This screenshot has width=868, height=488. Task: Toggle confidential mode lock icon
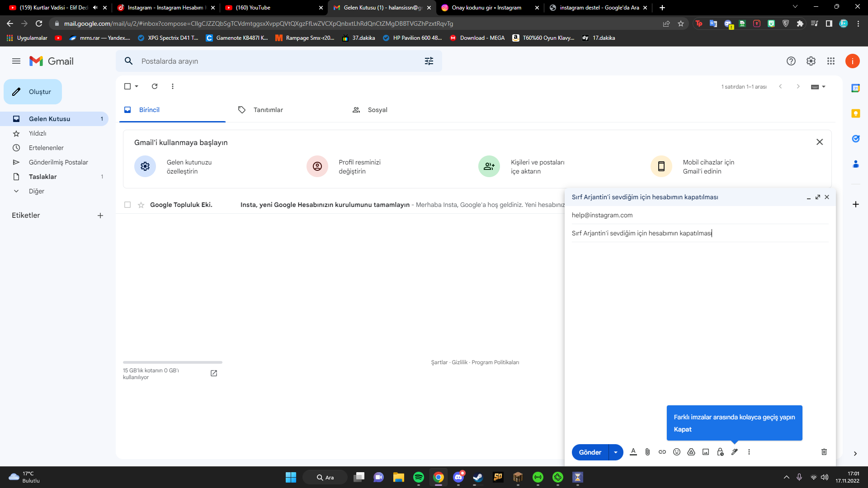point(720,452)
